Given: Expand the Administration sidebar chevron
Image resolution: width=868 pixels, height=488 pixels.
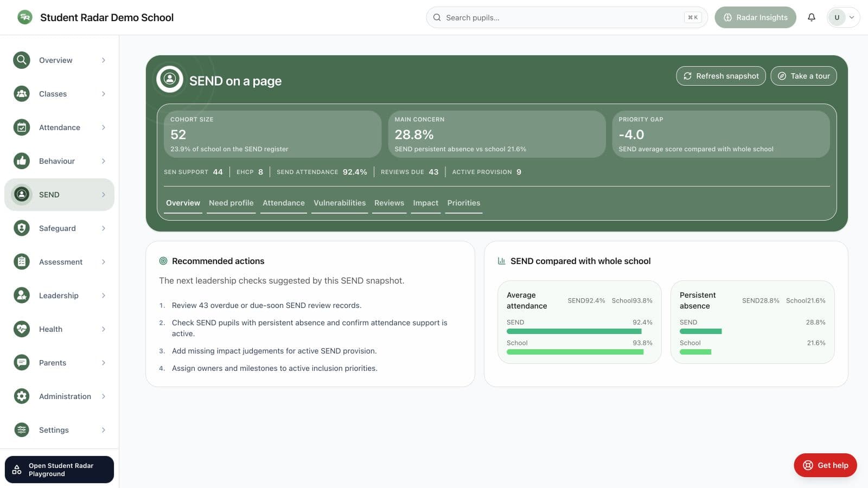Looking at the screenshot, I should pyautogui.click(x=104, y=396).
